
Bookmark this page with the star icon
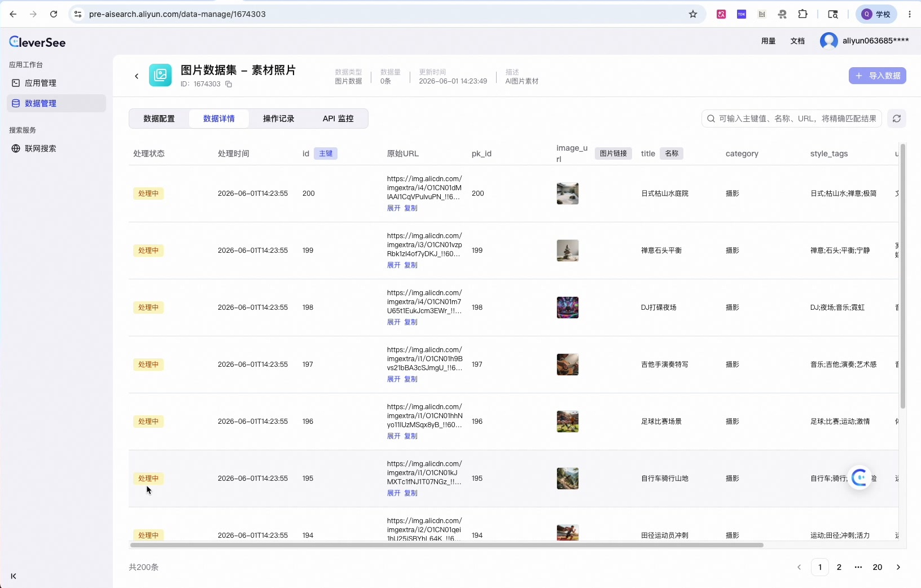coord(693,14)
